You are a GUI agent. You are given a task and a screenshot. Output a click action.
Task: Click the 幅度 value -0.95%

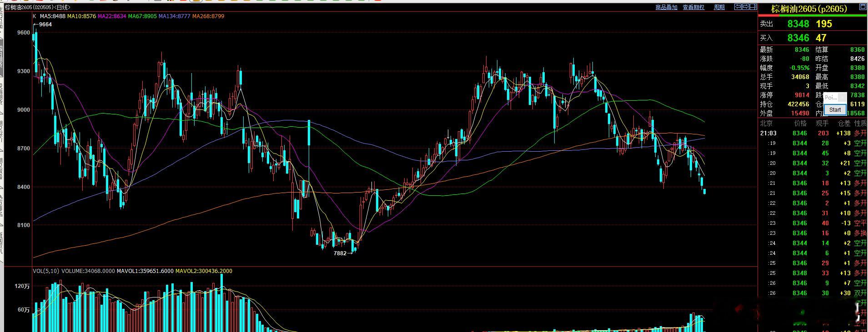click(x=799, y=68)
